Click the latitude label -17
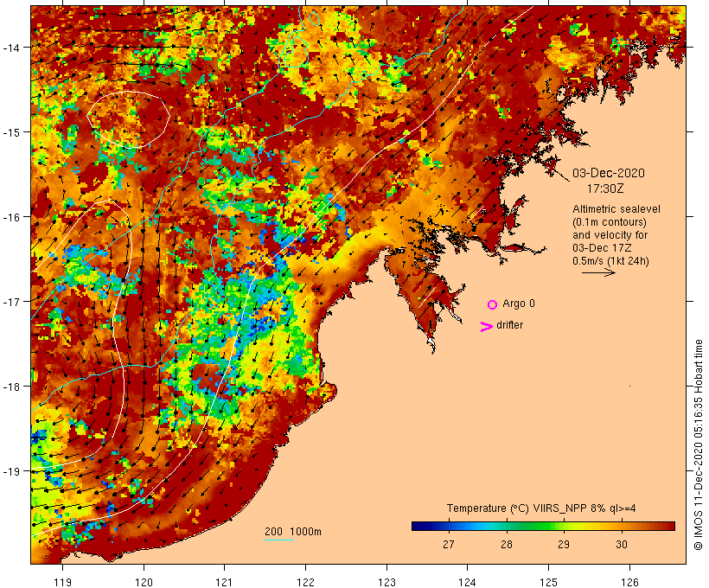Viewport: 709px width, 588px height. point(10,301)
